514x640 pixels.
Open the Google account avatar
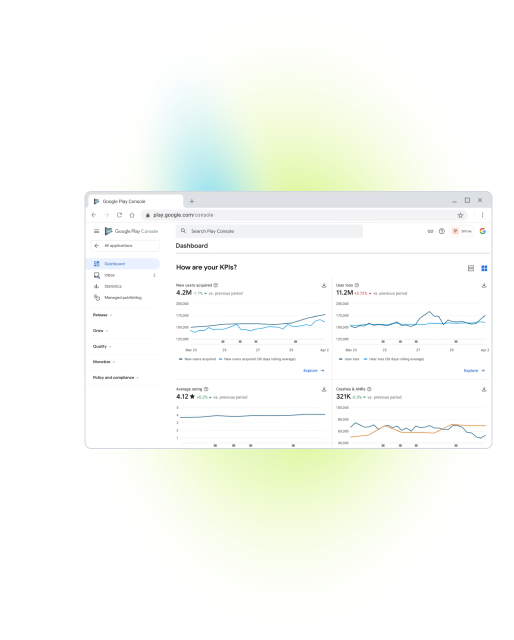483,231
